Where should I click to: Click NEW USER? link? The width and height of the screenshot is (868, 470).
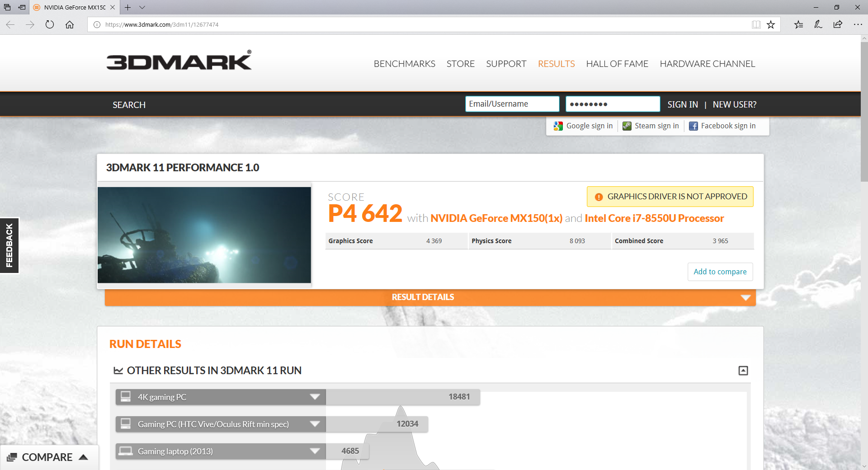tap(734, 104)
